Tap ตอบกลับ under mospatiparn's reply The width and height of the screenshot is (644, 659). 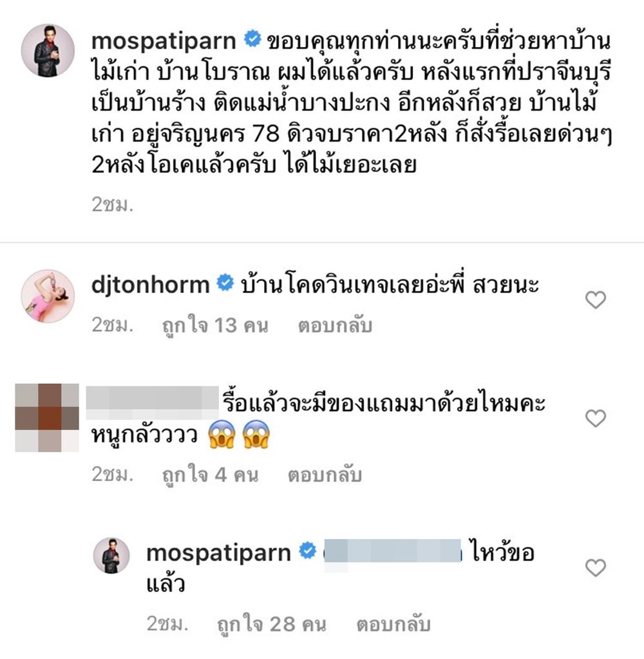click(393, 625)
